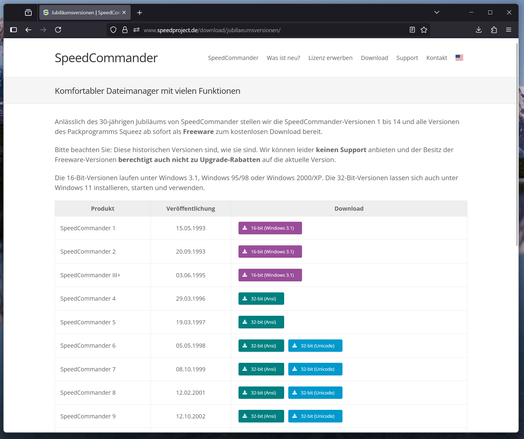Image resolution: width=524 pixels, height=439 pixels.
Task: Download SpeedCommander 5 32-bit Ansi
Action: (261, 322)
